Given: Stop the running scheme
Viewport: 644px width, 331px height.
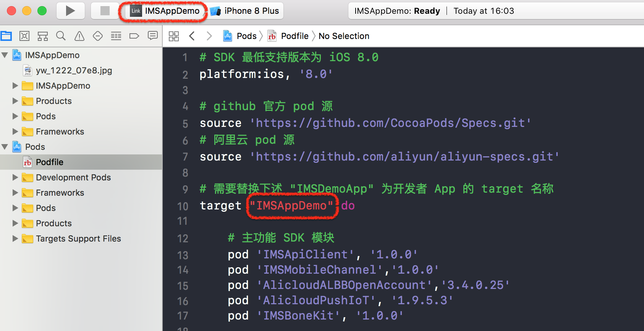Looking at the screenshot, I should (105, 11).
